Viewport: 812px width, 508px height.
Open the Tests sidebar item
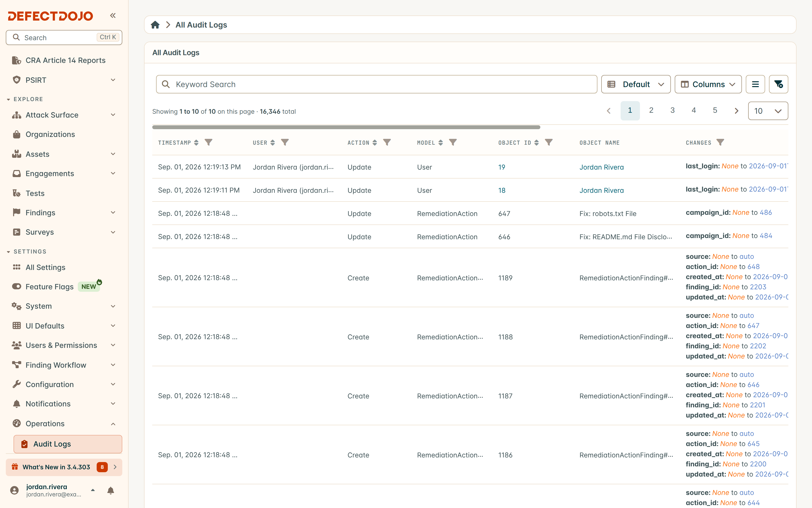point(64,193)
